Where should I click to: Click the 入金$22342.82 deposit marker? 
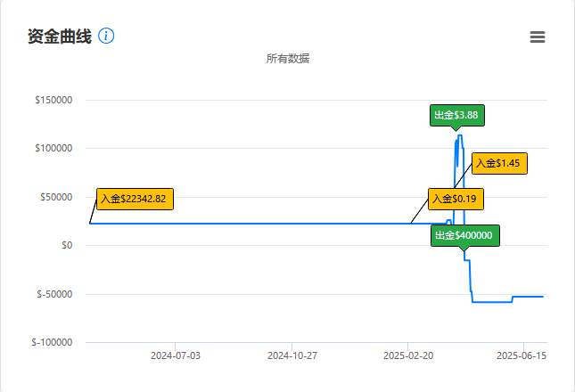pyautogui.click(x=135, y=199)
